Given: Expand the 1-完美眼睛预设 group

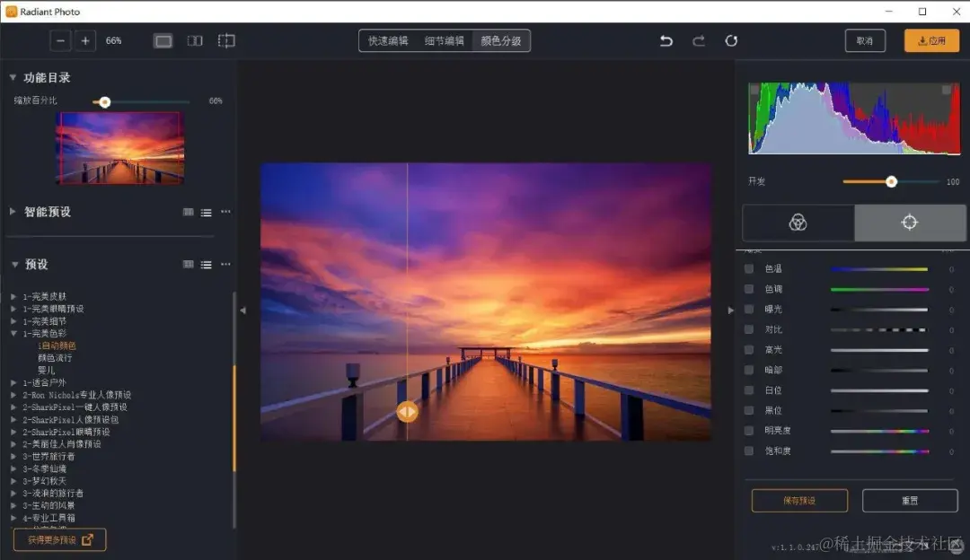Looking at the screenshot, I should click(x=13, y=309).
